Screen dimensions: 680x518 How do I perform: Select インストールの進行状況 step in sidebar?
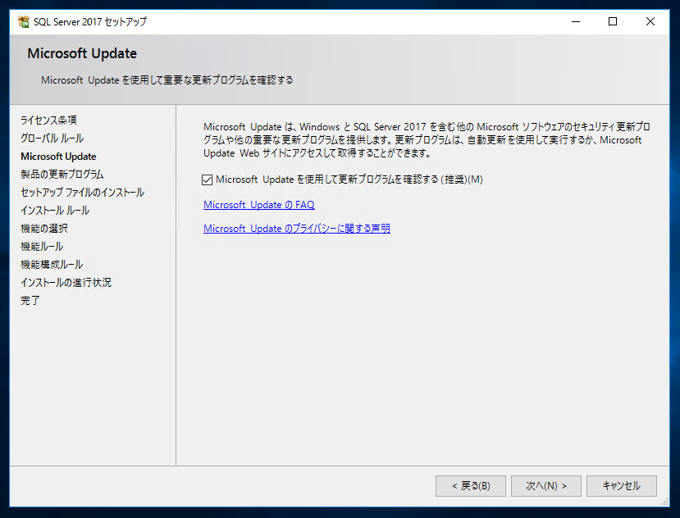[x=66, y=283]
